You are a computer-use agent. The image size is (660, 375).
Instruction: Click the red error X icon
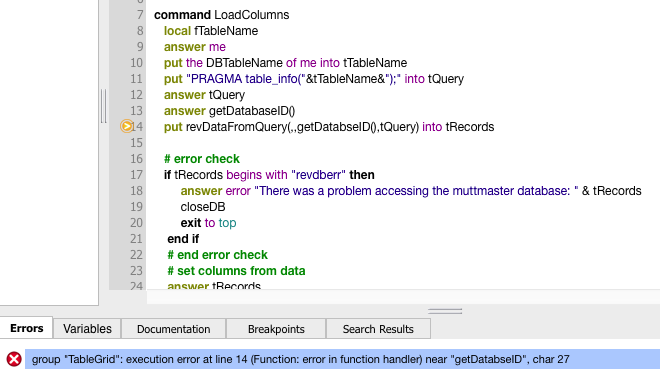(x=14, y=359)
